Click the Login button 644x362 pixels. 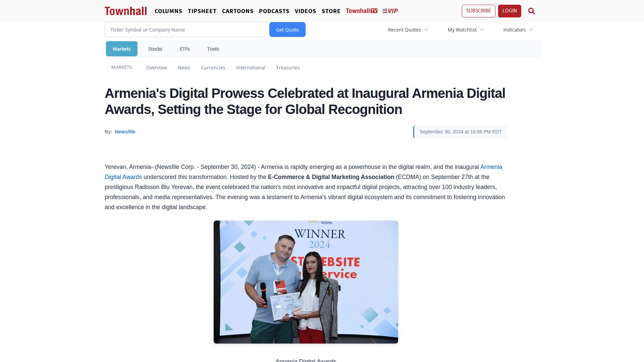click(509, 11)
